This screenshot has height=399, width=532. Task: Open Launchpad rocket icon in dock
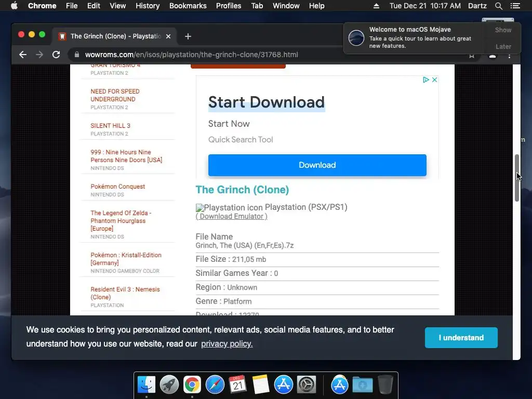pos(169,385)
